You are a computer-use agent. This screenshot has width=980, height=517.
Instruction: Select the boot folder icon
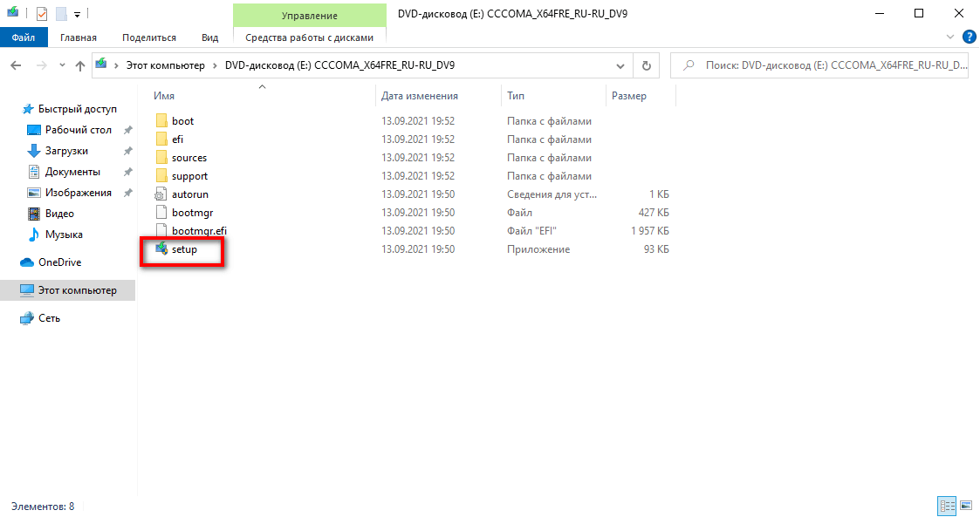click(x=161, y=120)
